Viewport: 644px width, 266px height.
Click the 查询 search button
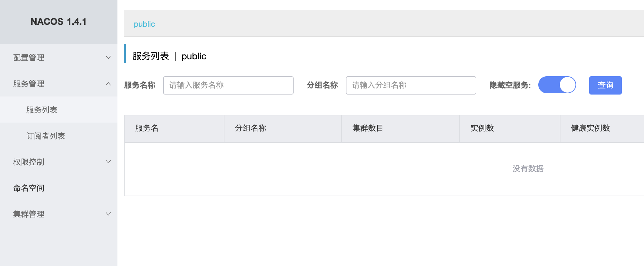pyautogui.click(x=605, y=85)
